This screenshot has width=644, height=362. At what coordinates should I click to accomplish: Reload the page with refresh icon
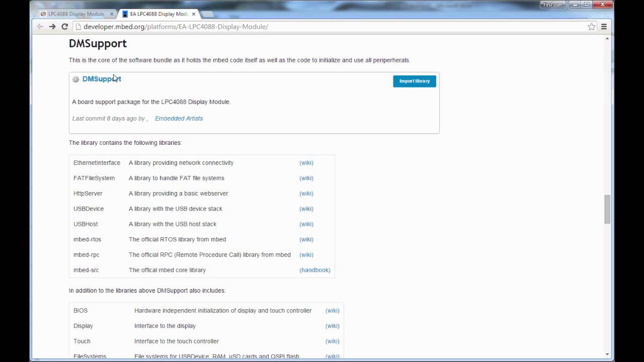click(64, 27)
